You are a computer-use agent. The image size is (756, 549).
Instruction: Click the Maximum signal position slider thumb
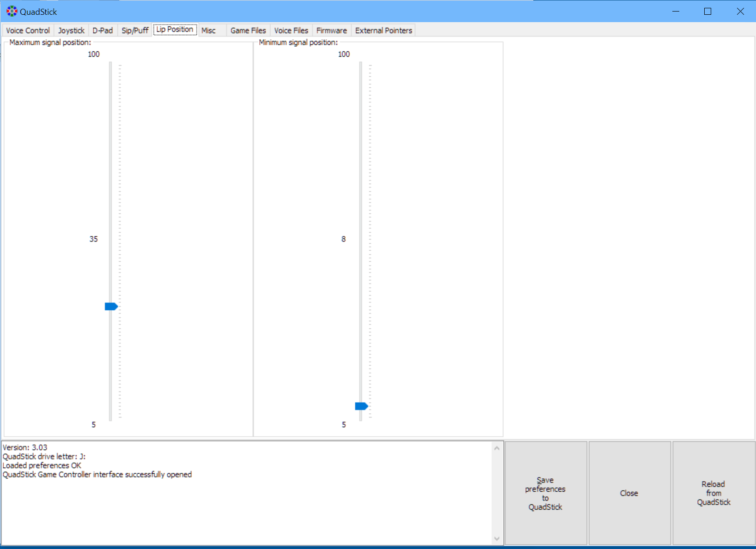pyautogui.click(x=111, y=307)
